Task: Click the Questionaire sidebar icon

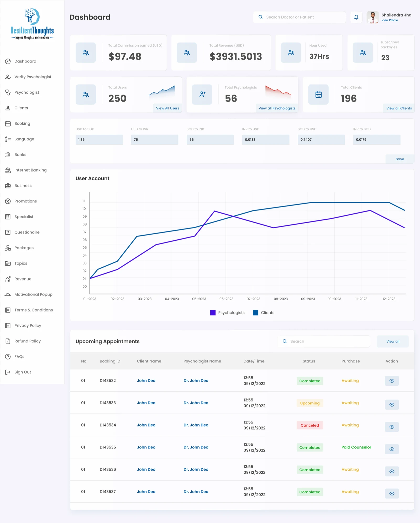Action: click(x=8, y=232)
